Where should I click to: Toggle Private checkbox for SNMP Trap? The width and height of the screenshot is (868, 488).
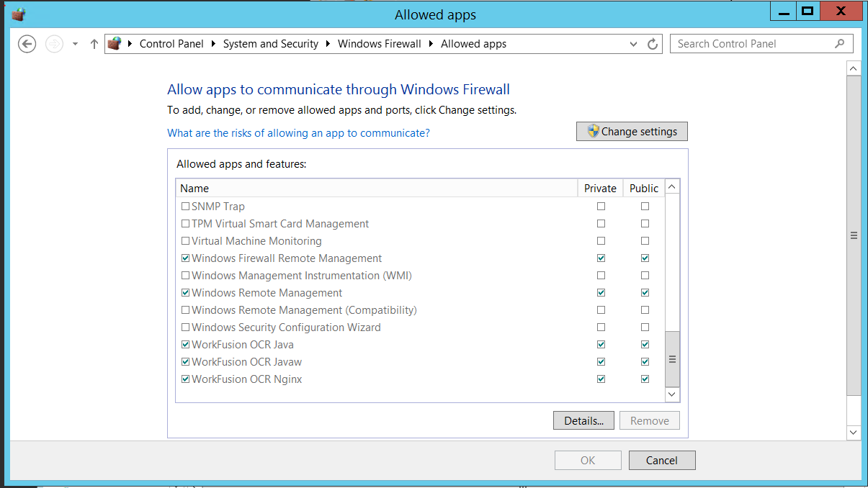pos(601,207)
